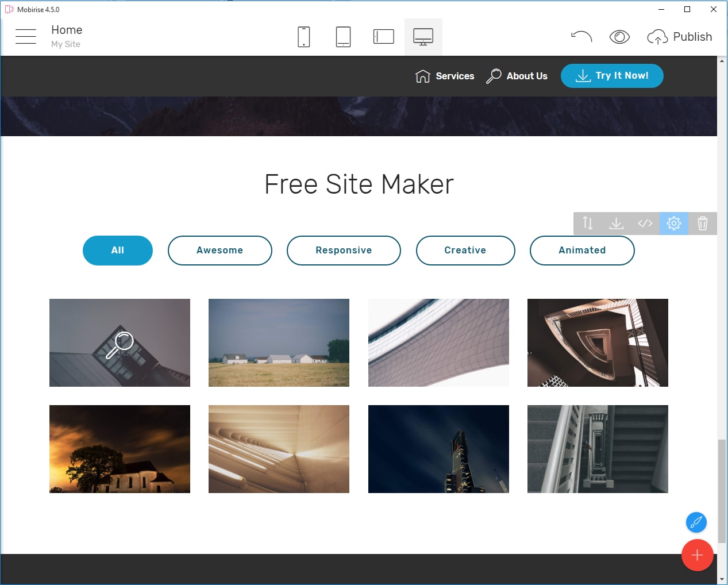Image resolution: width=728 pixels, height=585 pixels.
Task: Open site preview with eye icon
Action: coord(619,37)
